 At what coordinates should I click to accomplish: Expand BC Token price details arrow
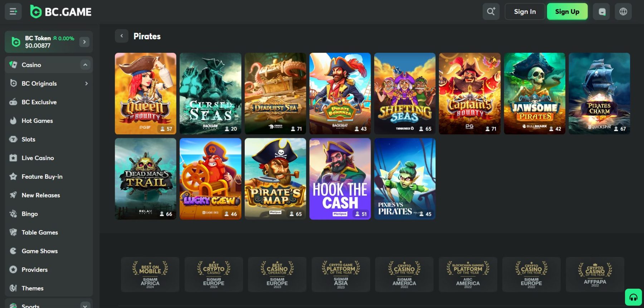[84, 42]
